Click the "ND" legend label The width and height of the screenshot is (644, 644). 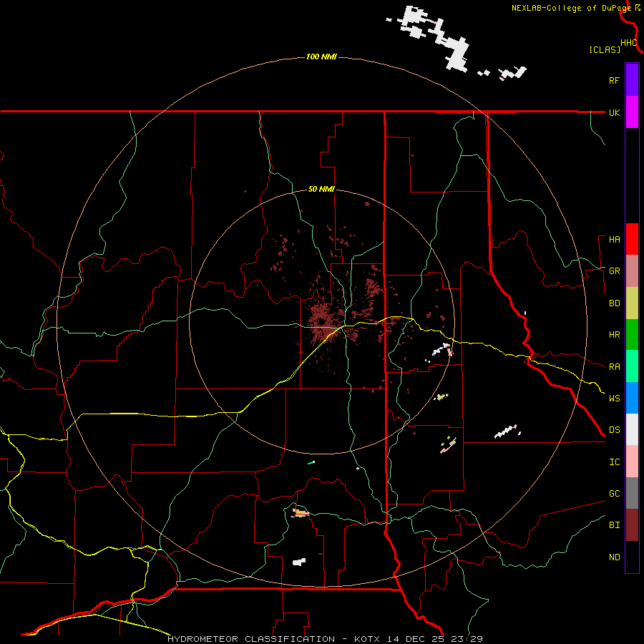coord(614,557)
